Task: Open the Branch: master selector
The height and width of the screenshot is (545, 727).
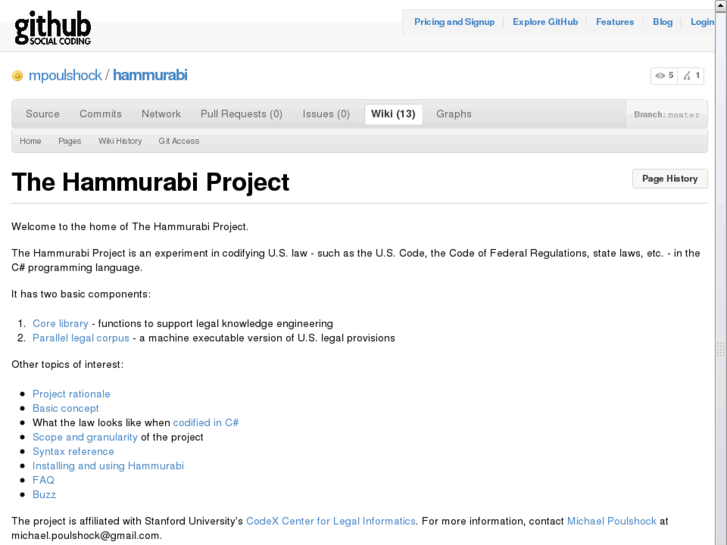Action: (666, 114)
